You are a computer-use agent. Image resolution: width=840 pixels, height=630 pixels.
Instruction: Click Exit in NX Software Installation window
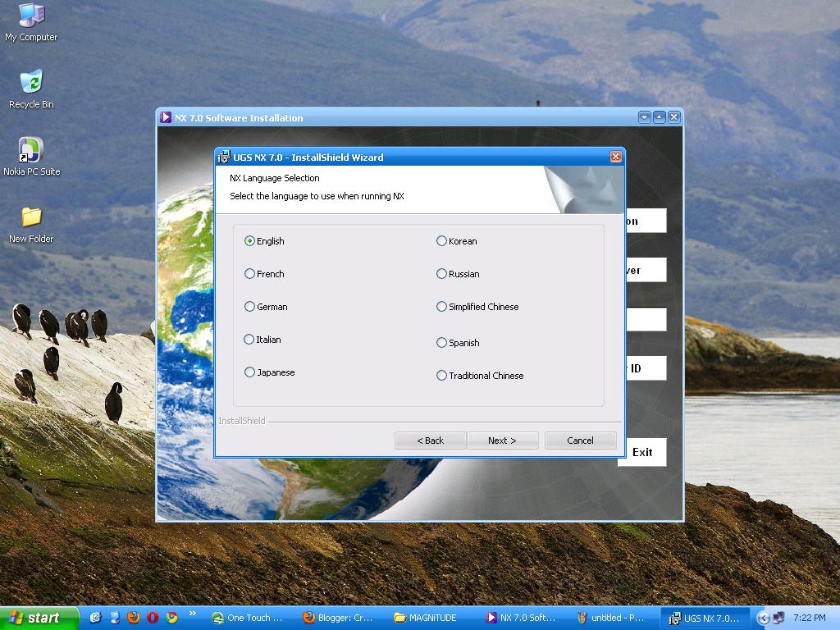pyautogui.click(x=642, y=452)
